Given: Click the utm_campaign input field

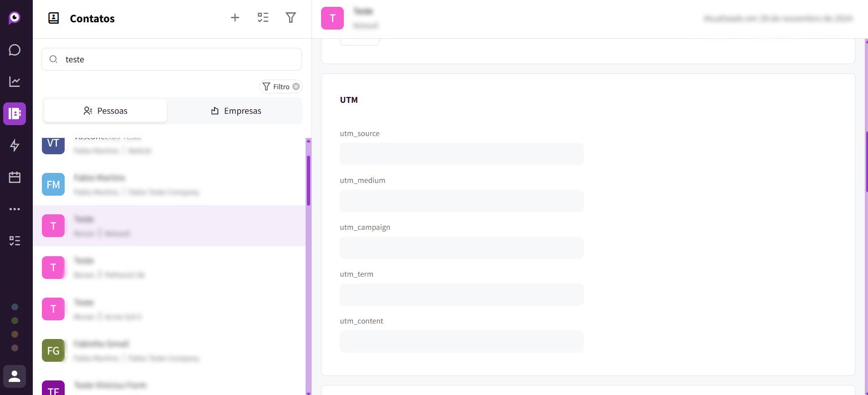Looking at the screenshot, I should 461,248.
